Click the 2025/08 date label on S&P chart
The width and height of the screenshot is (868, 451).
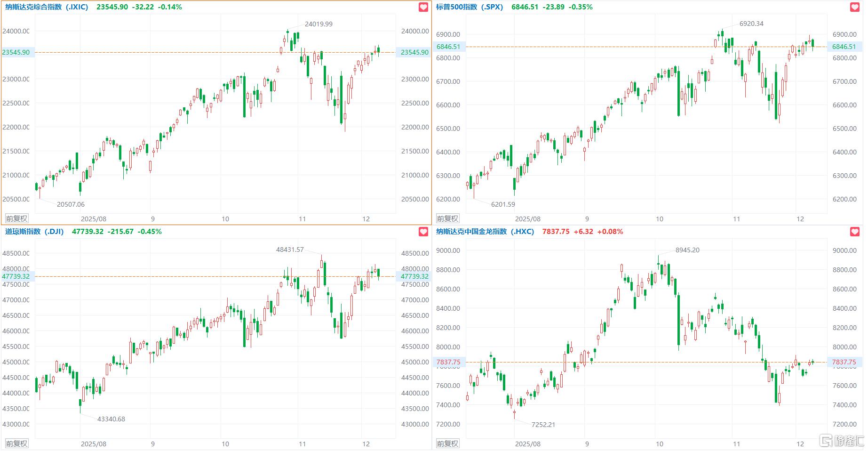(527, 219)
